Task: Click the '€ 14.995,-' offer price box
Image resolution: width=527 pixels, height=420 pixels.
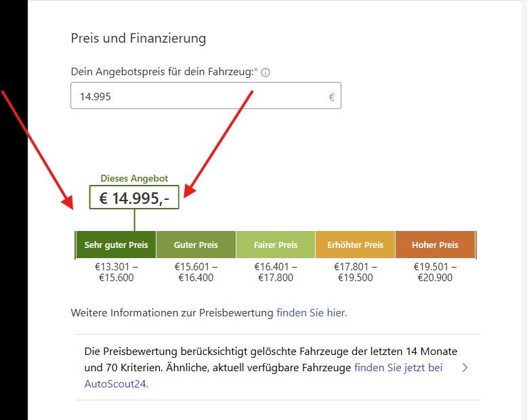Action: (134, 197)
